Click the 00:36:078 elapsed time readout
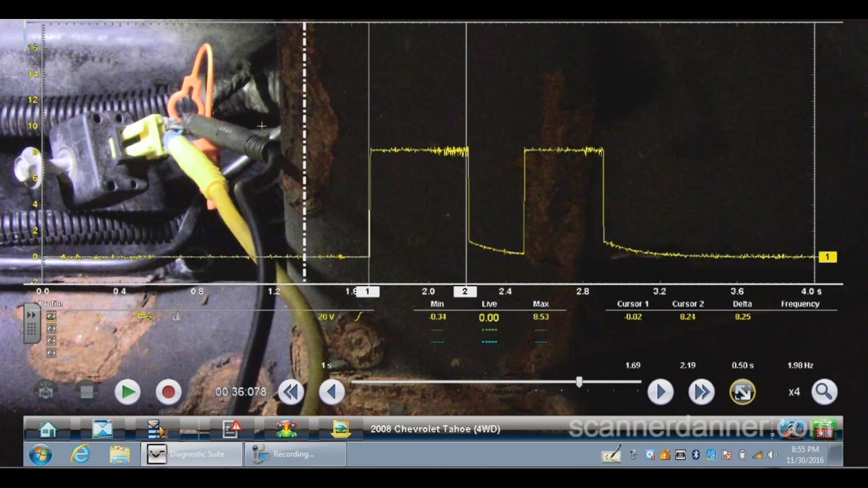868x488 pixels. pos(241,392)
